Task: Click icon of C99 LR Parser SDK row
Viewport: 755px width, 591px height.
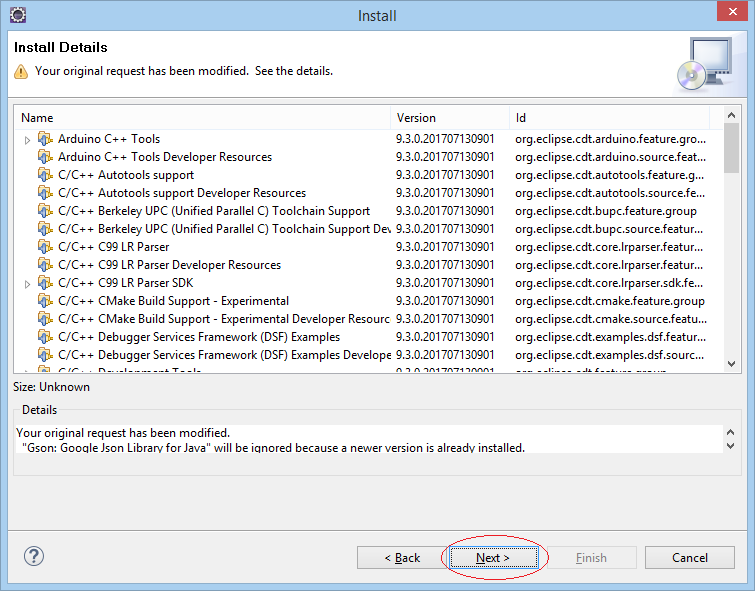Action: click(x=45, y=283)
